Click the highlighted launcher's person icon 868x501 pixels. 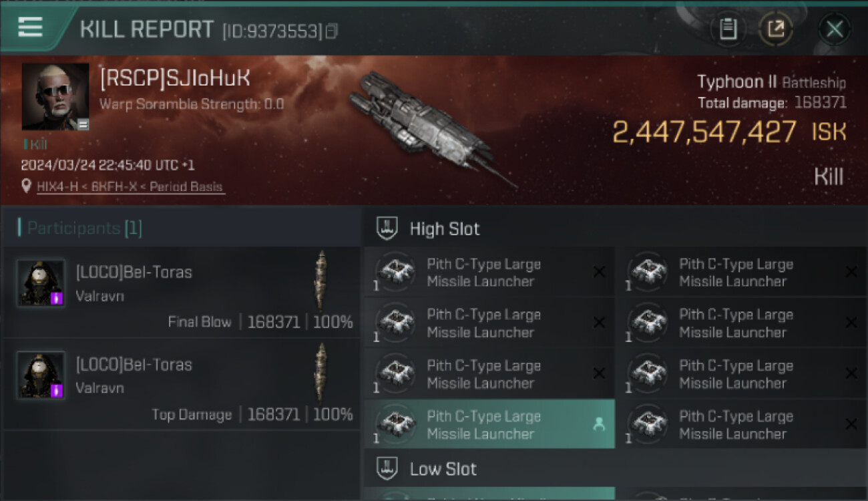click(x=598, y=424)
